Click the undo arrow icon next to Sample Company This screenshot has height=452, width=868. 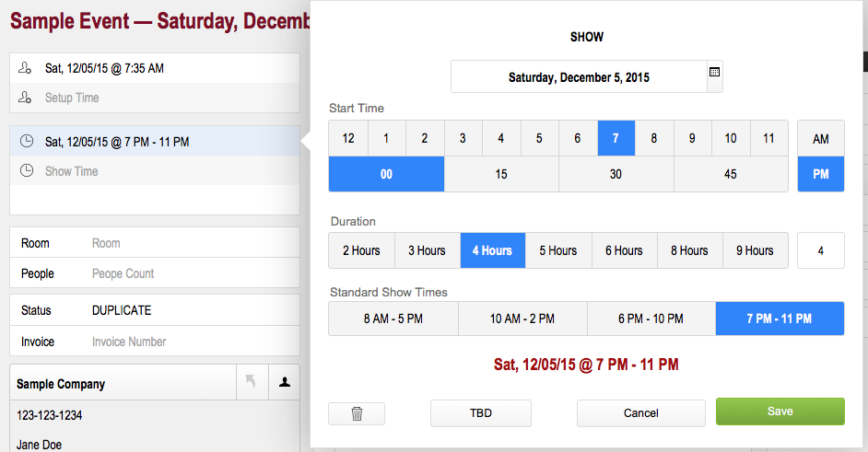pos(251,382)
